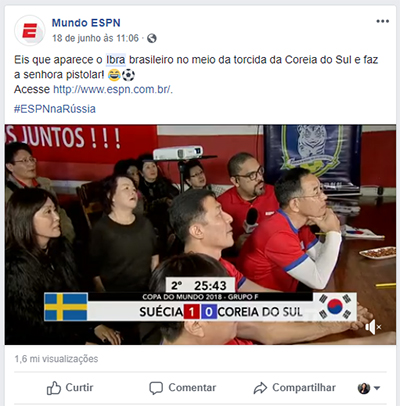400x406 pixels.
Task: Play the video thumbnail of Korean fans
Action: click(200, 235)
